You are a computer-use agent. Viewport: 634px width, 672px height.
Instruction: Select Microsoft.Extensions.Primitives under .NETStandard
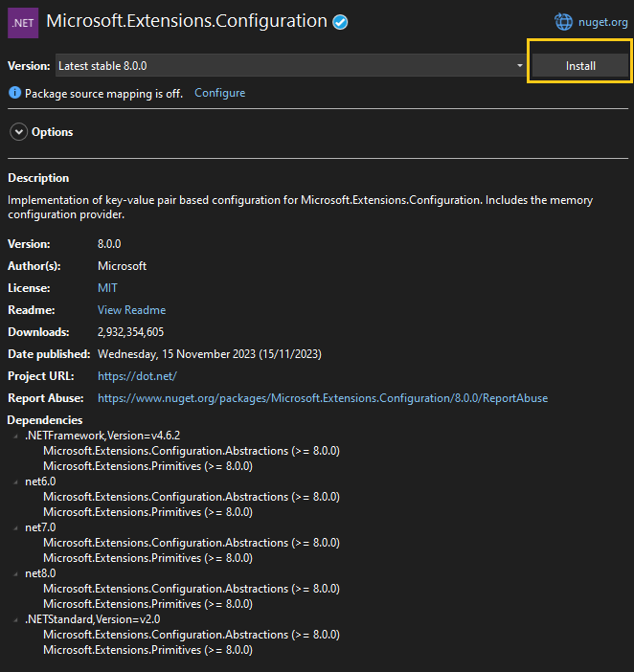click(x=147, y=650)
